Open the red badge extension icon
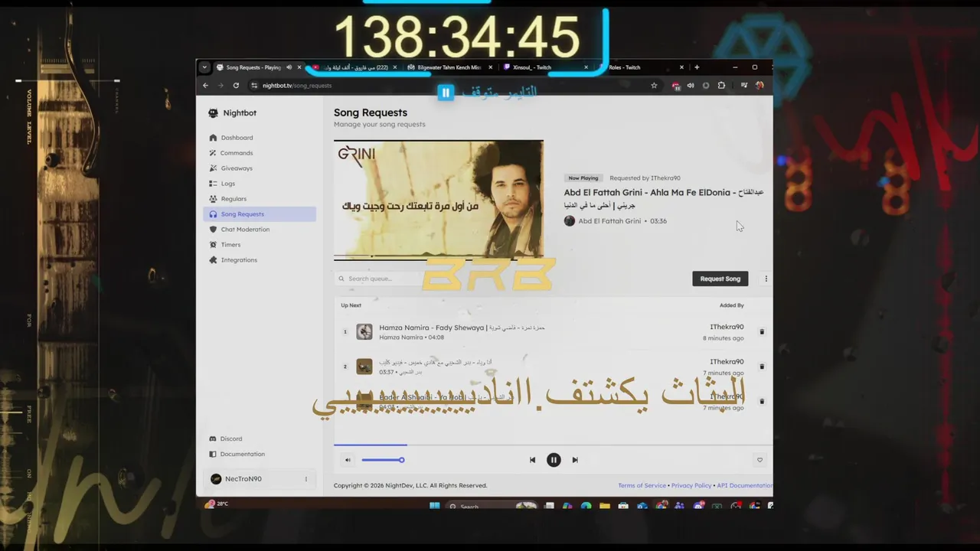The image size is (980, 551). [x=676, y=86]
